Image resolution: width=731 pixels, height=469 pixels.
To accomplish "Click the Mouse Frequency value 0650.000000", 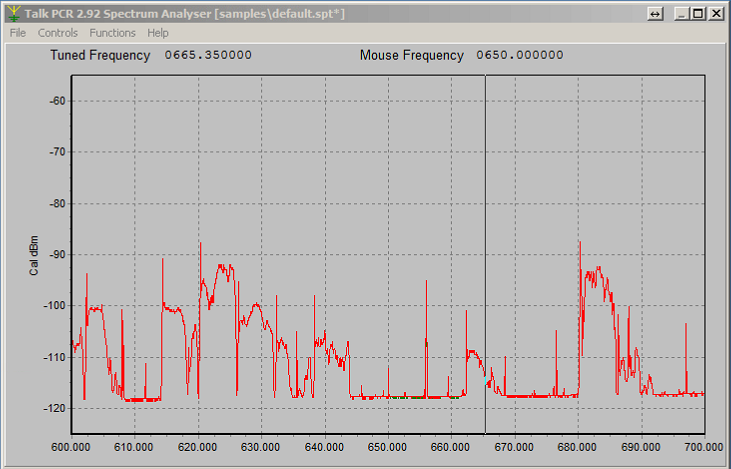I will [x=519, y=55].
